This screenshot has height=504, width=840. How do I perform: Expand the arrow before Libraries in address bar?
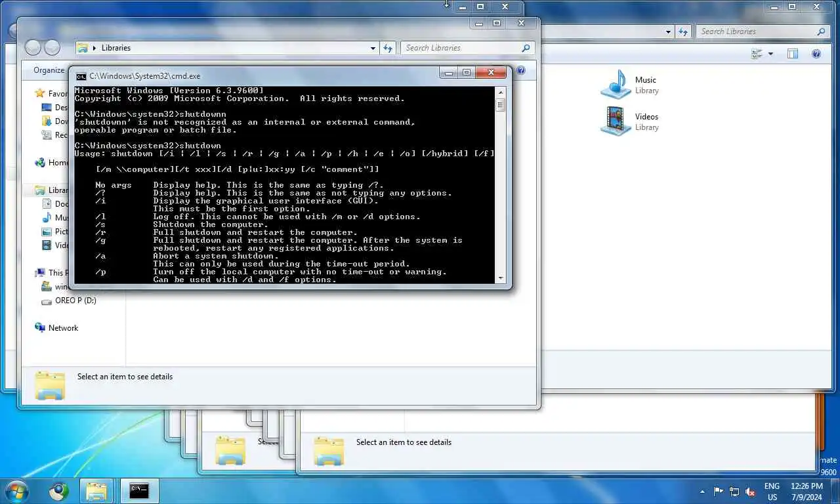click(95, 48)
